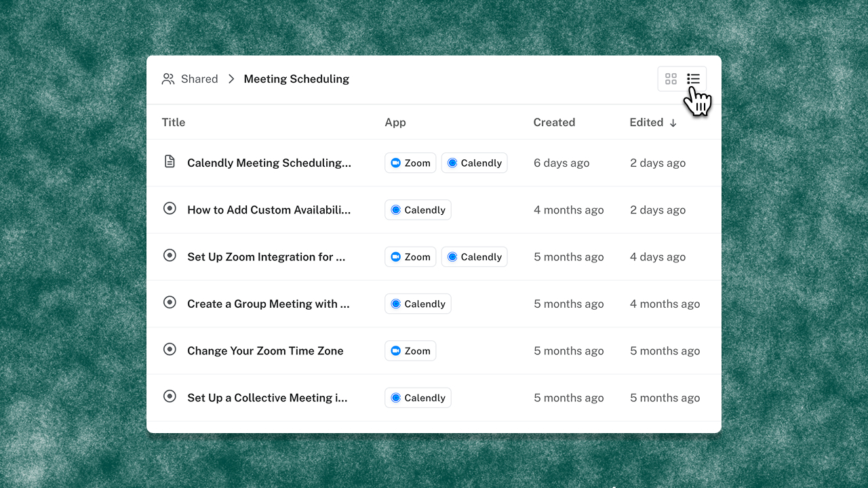868x488 pixels.
Task: Sort by the Edited column header
Action: [x=646, y=123]
